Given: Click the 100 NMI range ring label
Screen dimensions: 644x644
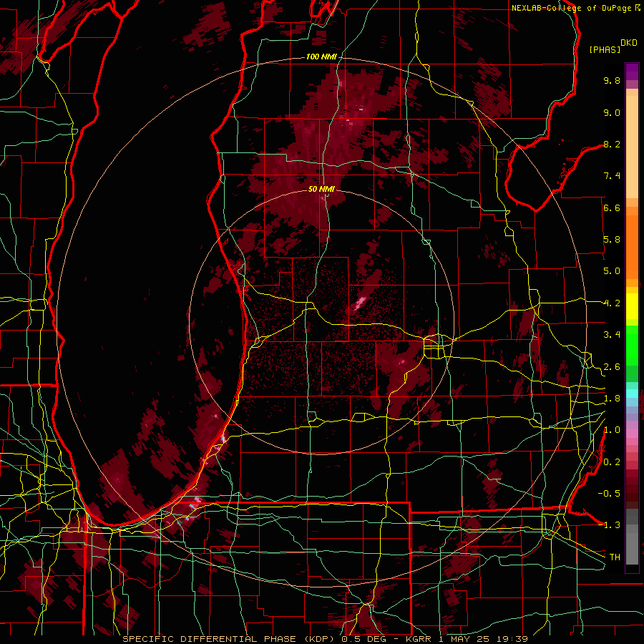Looking at the screenshot, I should pyautogui.click(x=321, y=57).
